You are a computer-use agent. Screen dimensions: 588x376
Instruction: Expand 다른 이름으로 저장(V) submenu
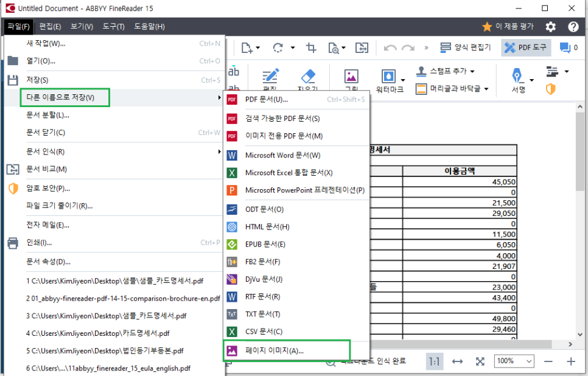[114, 97]
